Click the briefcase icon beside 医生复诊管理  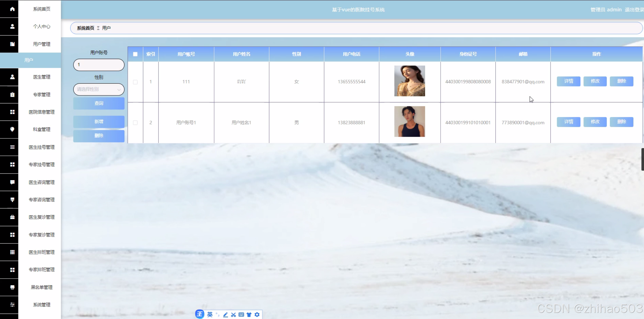click(x=12, y=217)
